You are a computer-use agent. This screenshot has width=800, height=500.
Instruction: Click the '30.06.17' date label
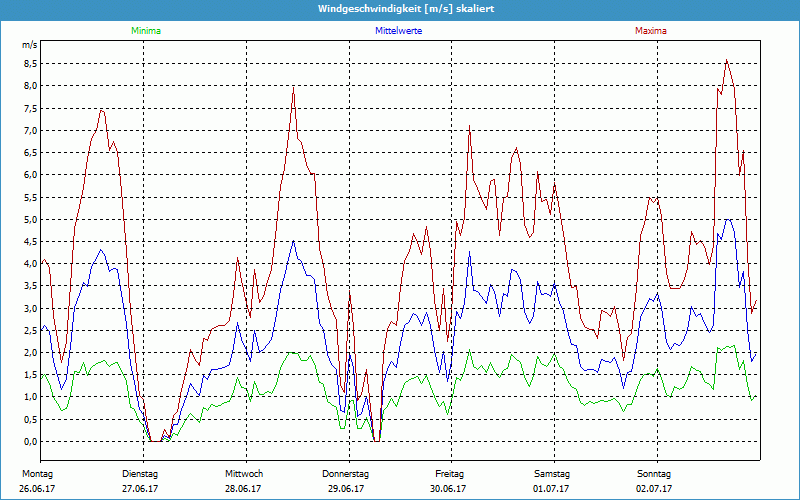[x=448, y=489]
